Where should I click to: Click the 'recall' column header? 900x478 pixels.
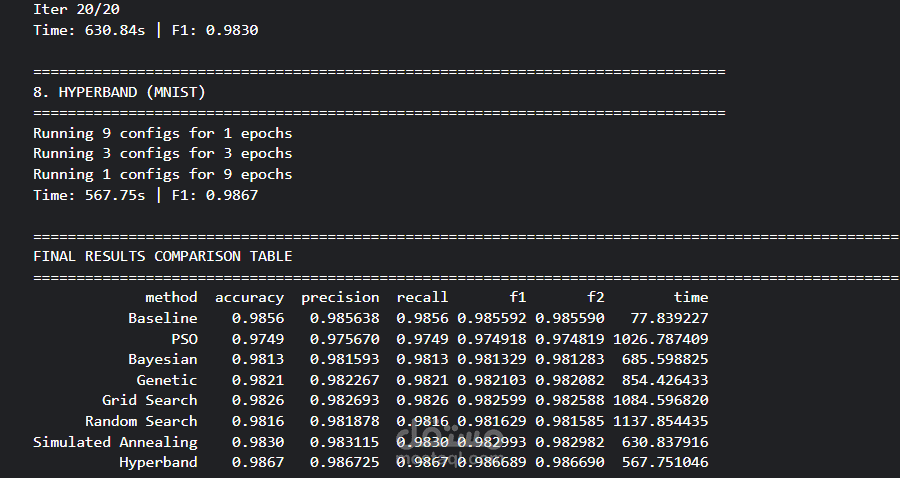pyautogui.click(x=422, y=297)
